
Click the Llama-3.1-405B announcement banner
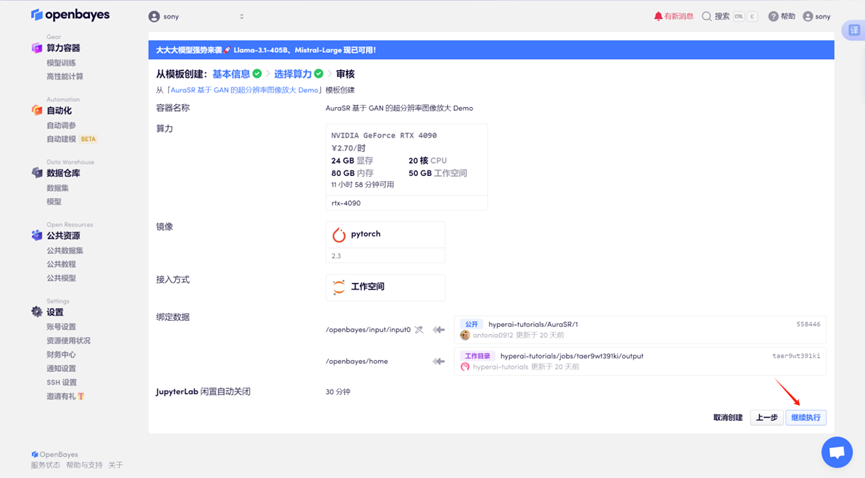491,50
